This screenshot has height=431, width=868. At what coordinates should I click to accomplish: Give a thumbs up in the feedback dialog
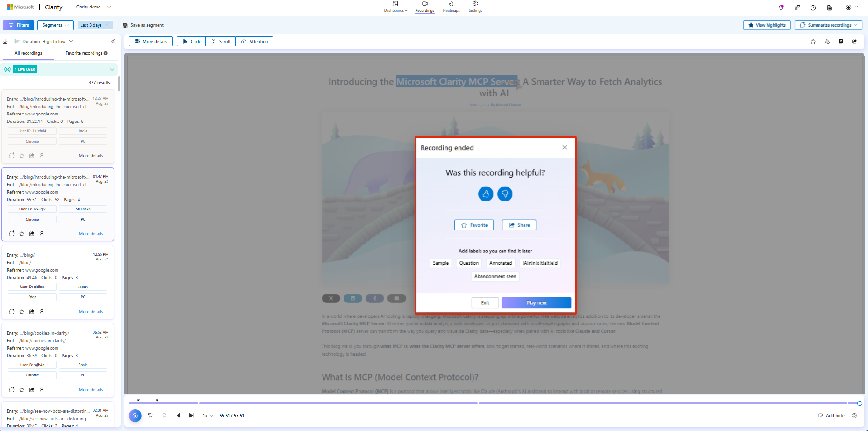[x=486, y=194]
